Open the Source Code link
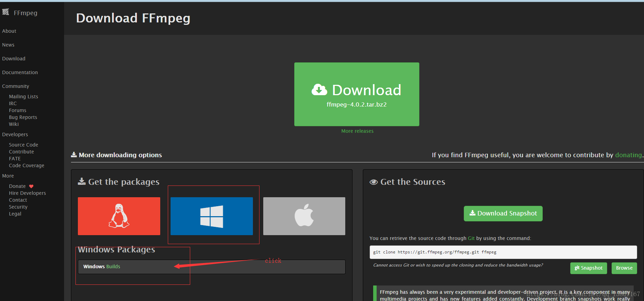Viewport: 644px width, 301px height. (x=23, y=145)
